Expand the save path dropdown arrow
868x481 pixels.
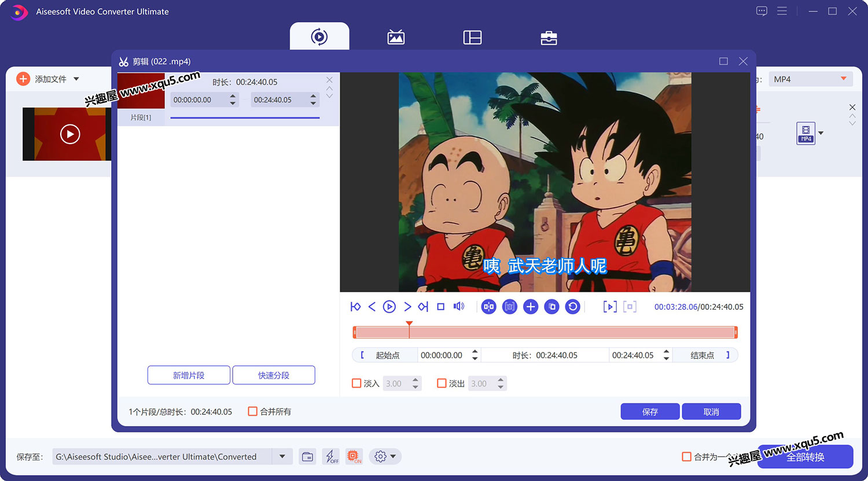coord(282,457)
